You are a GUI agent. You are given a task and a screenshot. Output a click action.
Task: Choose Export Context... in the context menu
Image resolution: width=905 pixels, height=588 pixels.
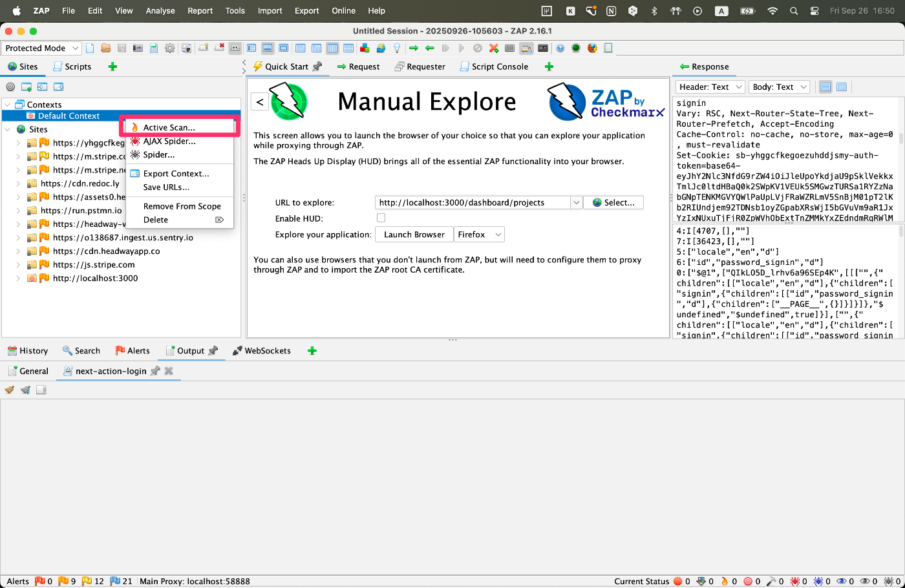click(178, 173)
